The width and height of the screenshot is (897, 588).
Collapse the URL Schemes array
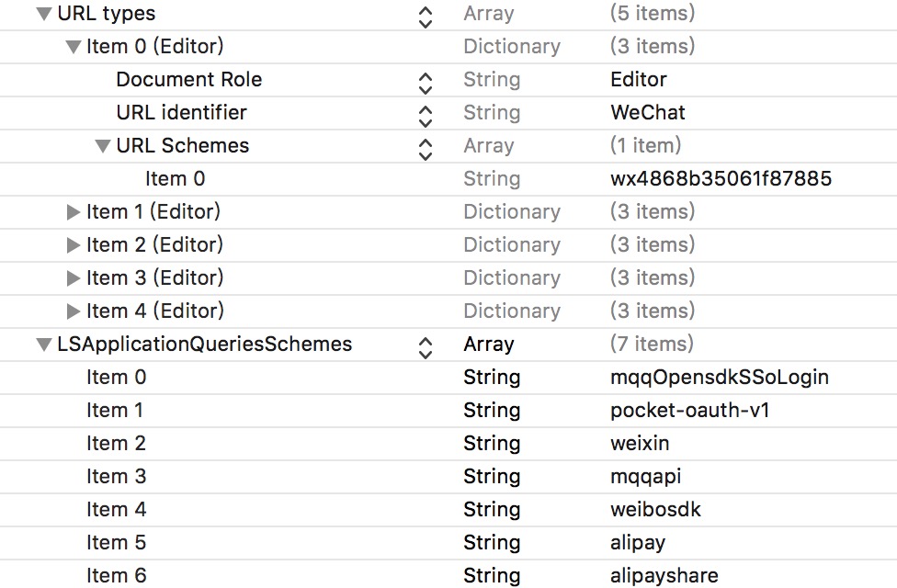(x=103, y=146)
